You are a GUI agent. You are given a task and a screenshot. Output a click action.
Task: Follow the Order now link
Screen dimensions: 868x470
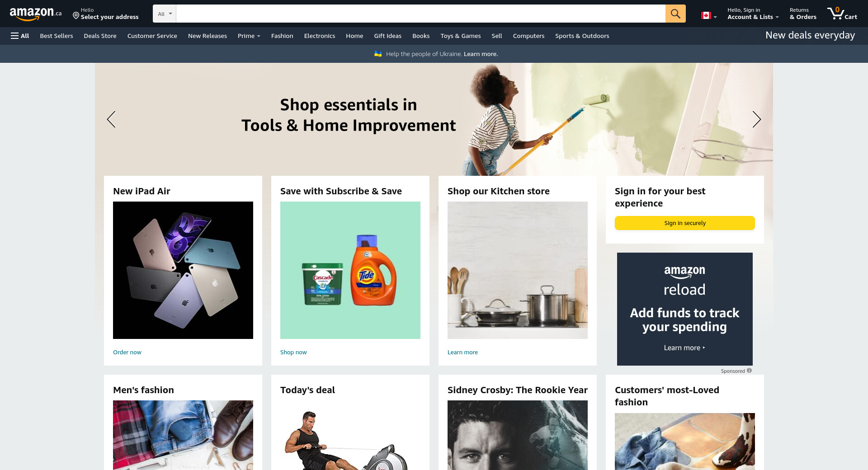pos(127,352)
